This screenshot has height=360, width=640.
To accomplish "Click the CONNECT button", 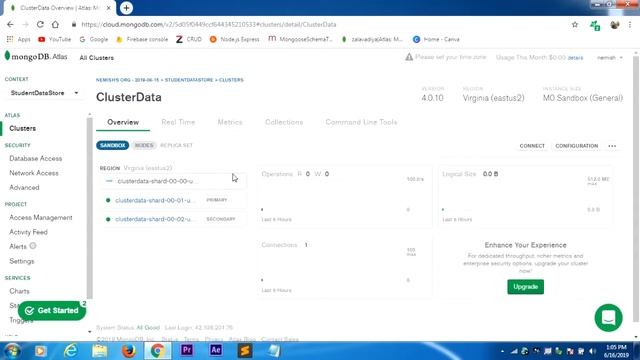I will pos(532,146).
